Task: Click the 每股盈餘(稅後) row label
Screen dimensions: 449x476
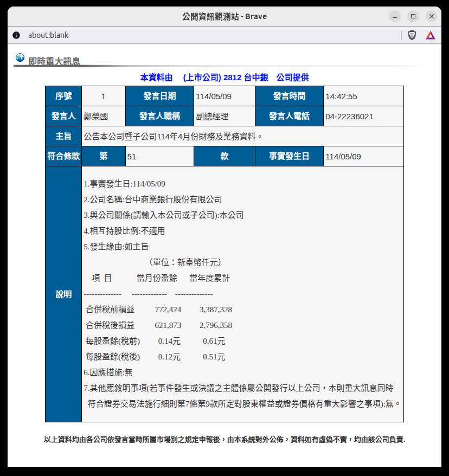Action: (x=113, y=357)
